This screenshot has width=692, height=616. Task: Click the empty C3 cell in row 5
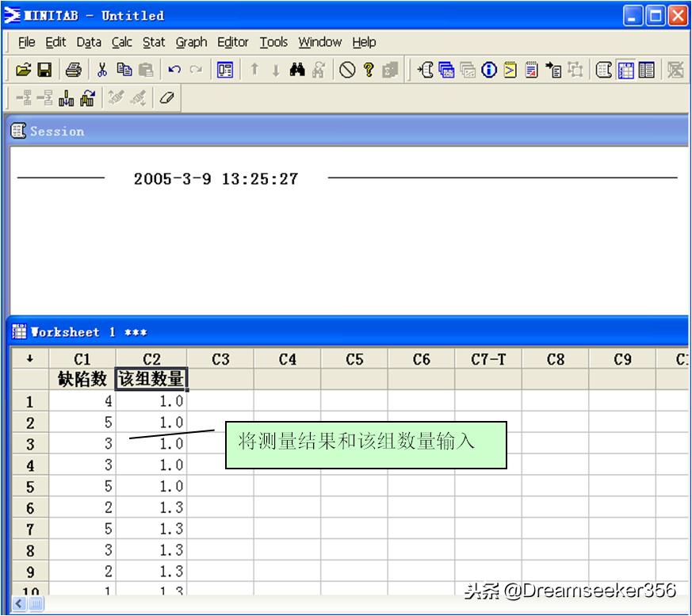(220, 487)
